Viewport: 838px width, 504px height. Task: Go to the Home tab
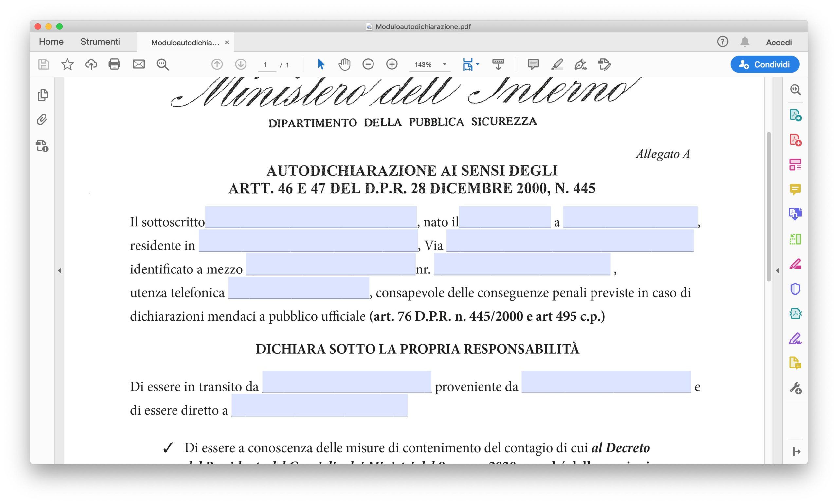point(51,42)
